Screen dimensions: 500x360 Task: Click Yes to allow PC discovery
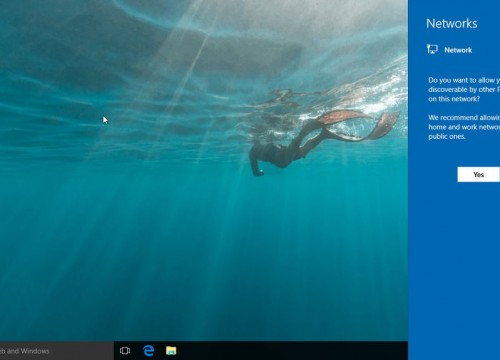point(479,175)
